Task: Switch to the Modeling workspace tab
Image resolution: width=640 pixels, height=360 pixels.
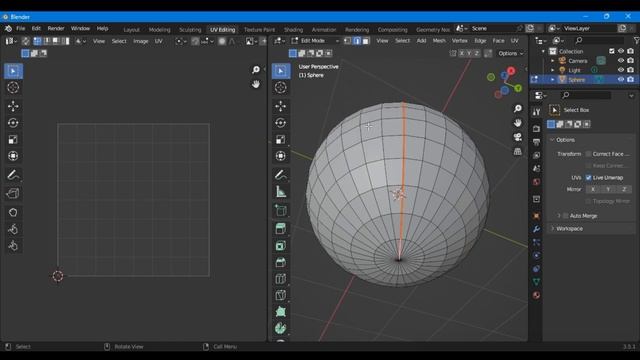Action: [159, 29]
